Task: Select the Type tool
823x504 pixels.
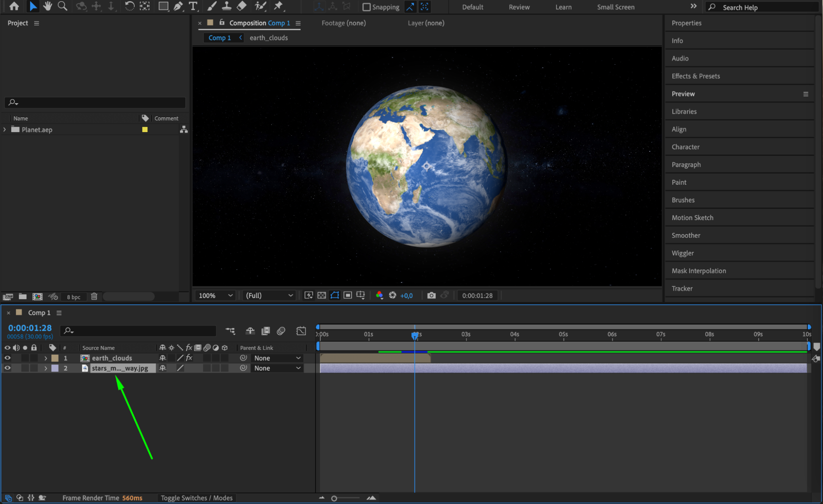Action: [193, 6]
